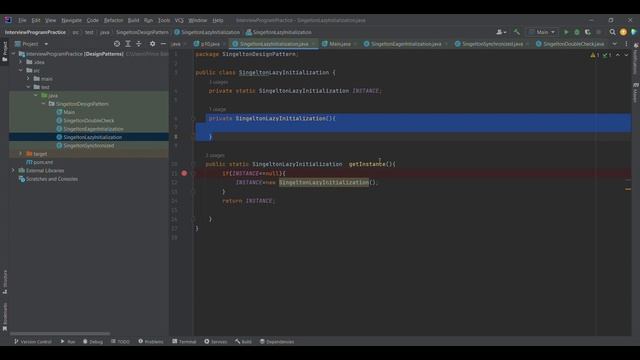The height and width of the screenshot is (360, 640).
Task: Open the Tools menu
Action: pyautogui.click(x=164, y=20)
